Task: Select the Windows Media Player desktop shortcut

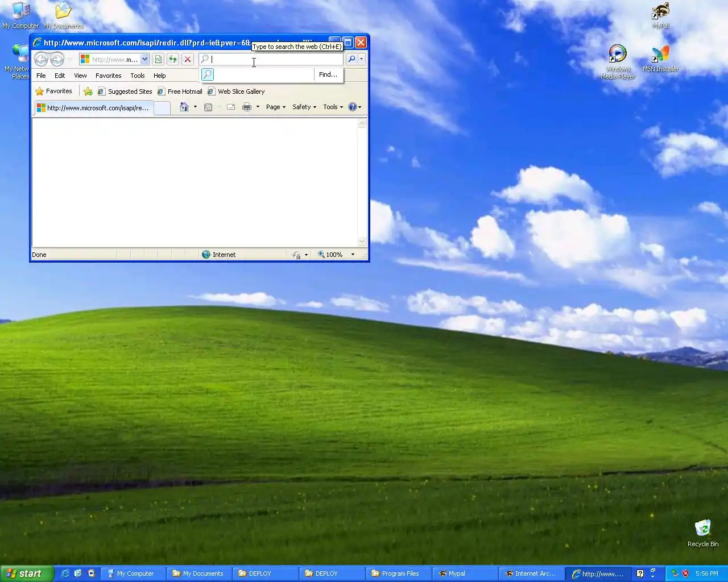Action: point(618,62)
